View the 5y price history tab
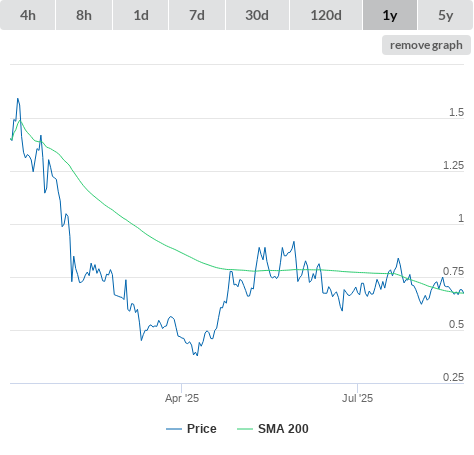This screenshot has height=455, width=474. [446, 15]
